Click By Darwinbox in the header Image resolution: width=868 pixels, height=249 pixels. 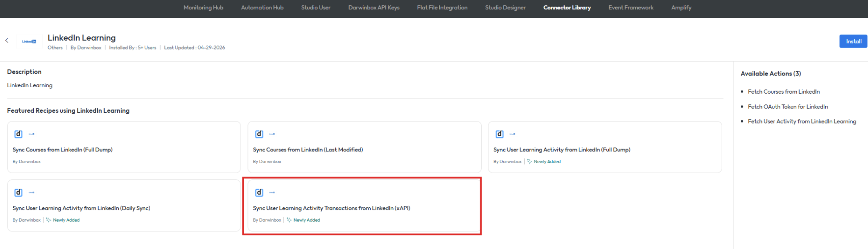[86, 48]
